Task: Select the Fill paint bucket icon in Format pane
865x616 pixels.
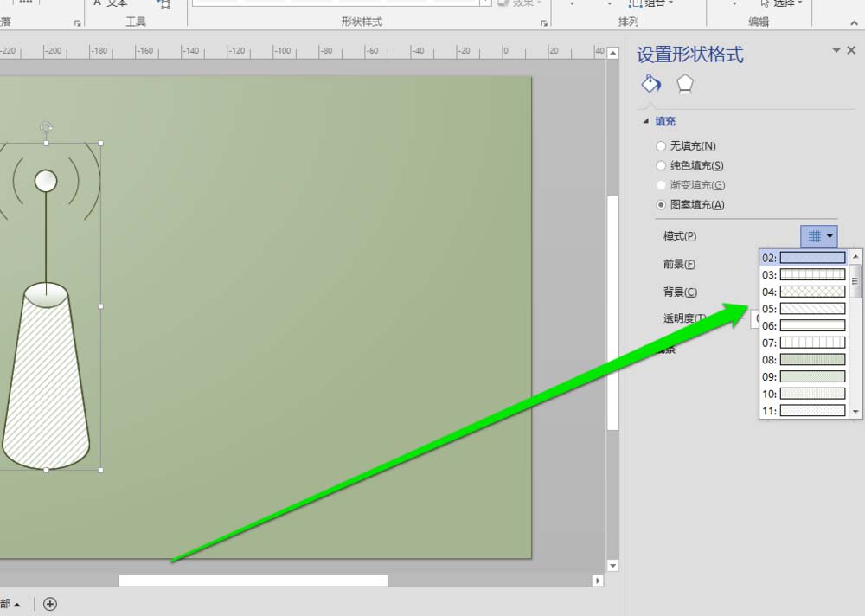Action: pyautogui.click(x=650, y=83)
